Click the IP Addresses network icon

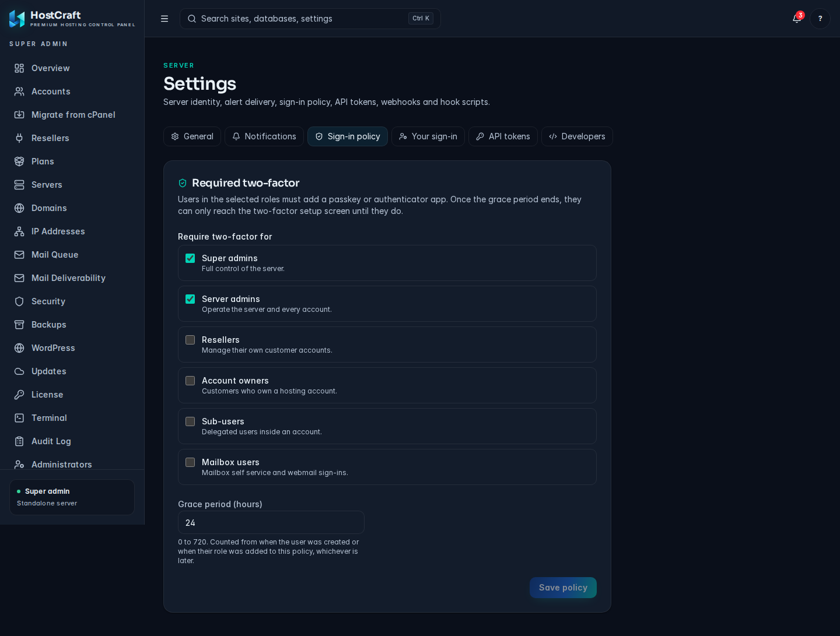pos(19,231)
